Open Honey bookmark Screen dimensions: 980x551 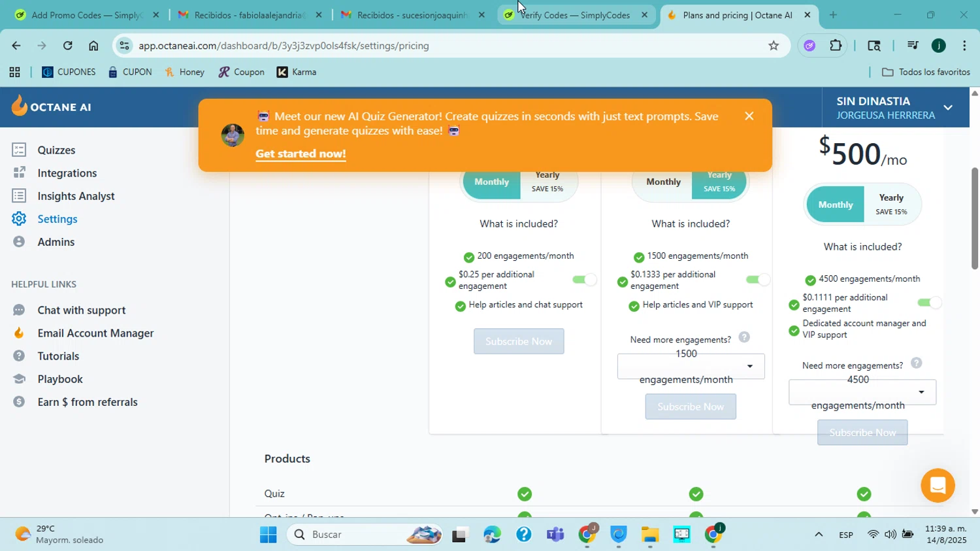point(184,72)
